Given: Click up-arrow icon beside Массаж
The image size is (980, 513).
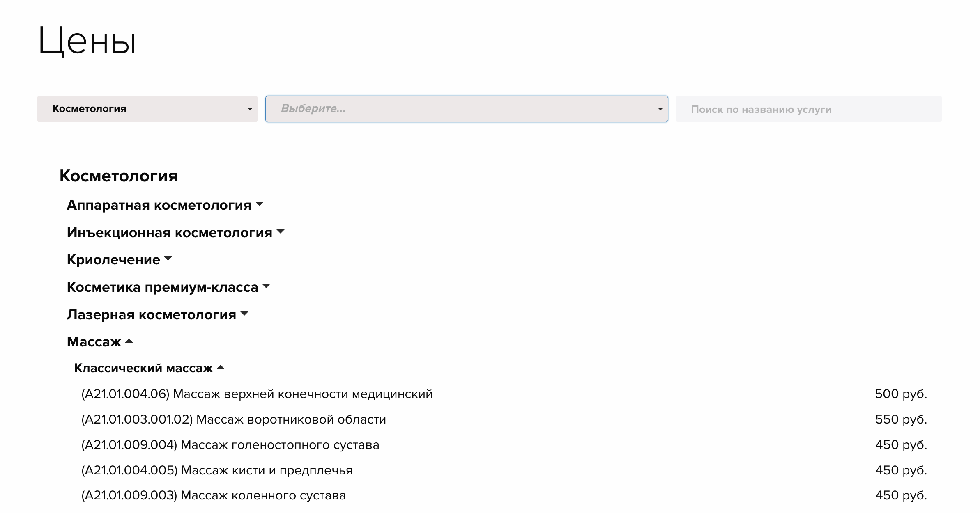Looking at the screenshot, I should pyautogui.click(x=129, y=341).
